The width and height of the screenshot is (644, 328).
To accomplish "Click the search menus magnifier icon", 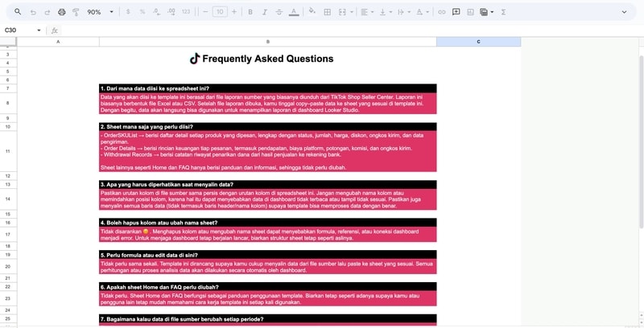I will pos(18,12).
